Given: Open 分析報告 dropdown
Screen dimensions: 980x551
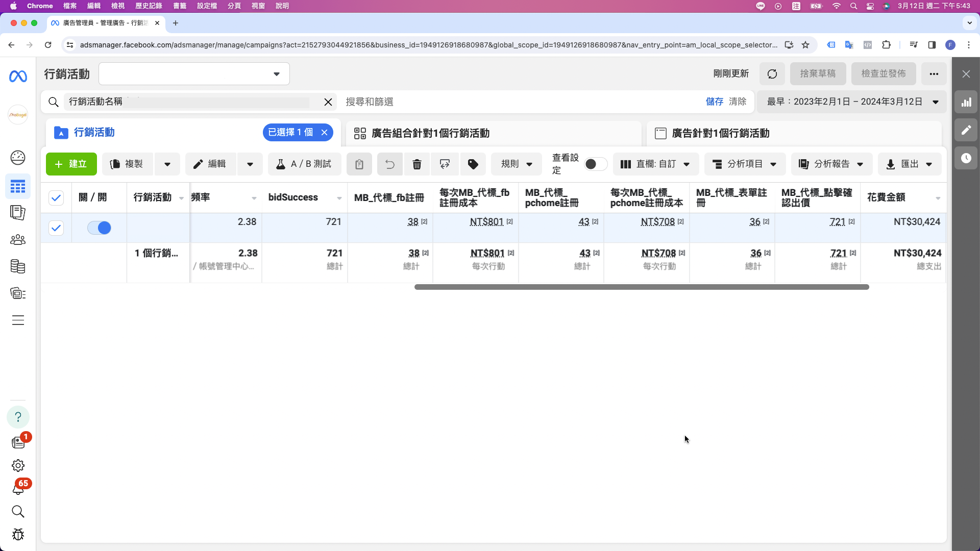Looking at the screenshot, I should 831,164.
